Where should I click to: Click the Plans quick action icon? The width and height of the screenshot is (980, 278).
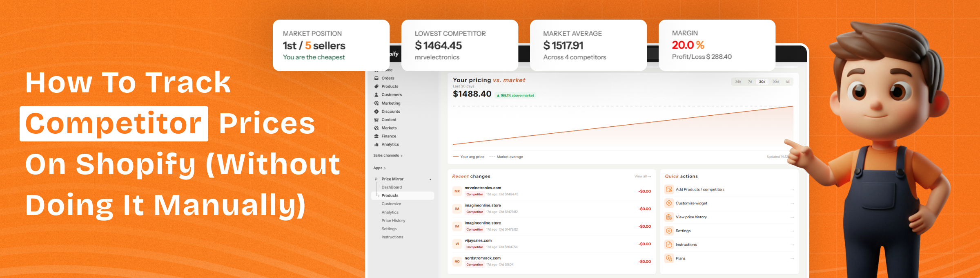click(x=669, y=258)
